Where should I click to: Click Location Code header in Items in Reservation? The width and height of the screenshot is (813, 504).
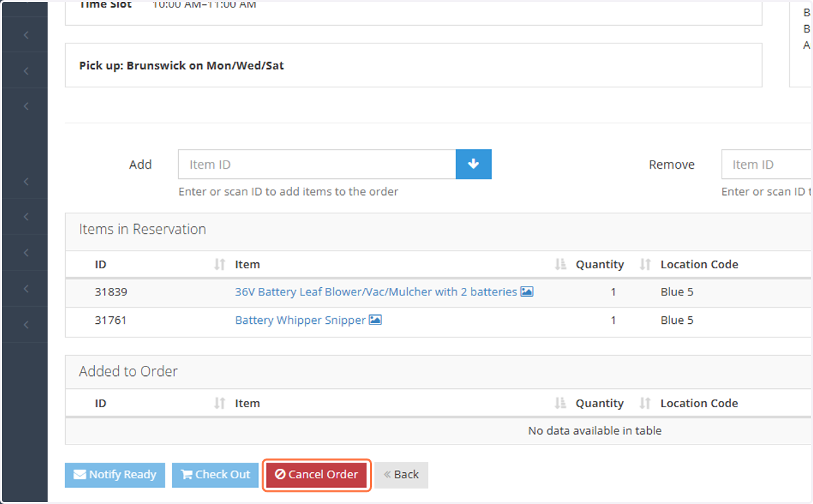click(699, 264)
